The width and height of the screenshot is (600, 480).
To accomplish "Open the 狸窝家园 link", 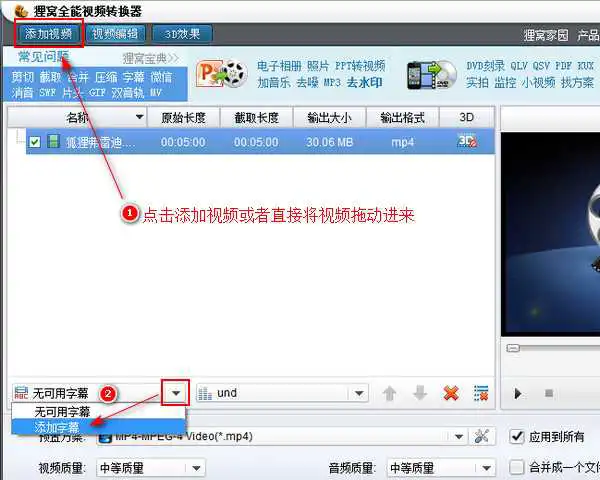I will pyautogui.click(x=546, y=35).
